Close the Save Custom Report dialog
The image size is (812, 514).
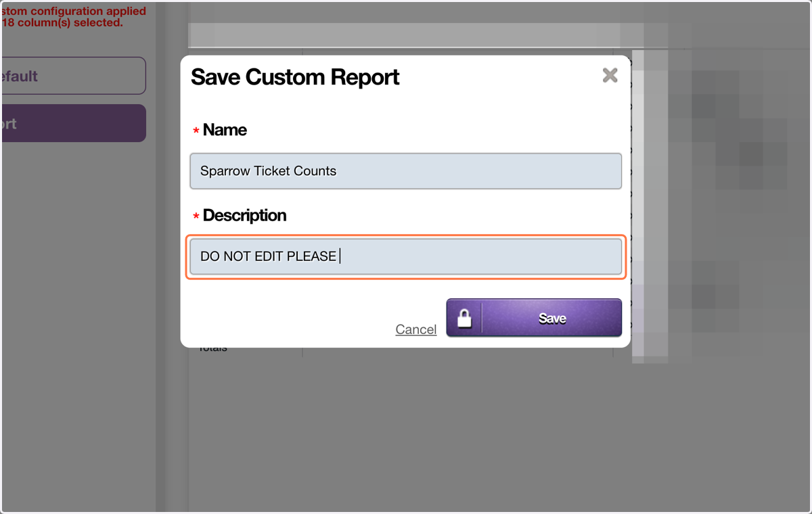coord(610,75)
